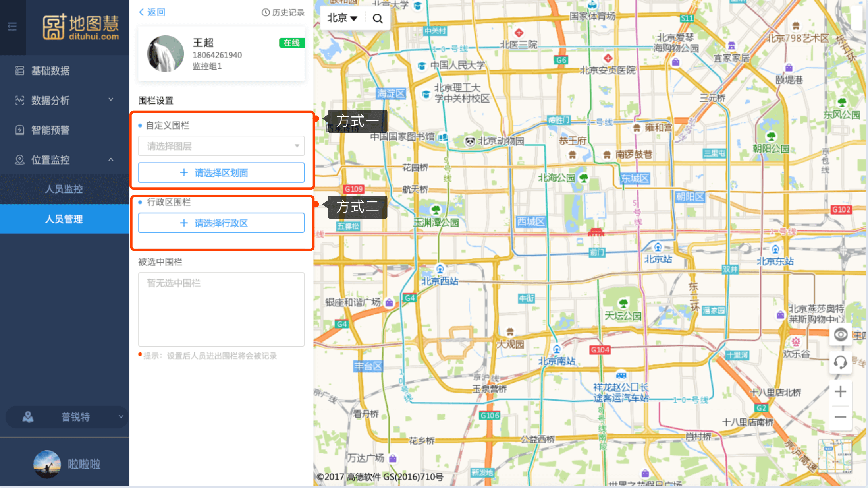The image size is (868, 488).
Task: Click the mini overview map thumbnail
Action: click(x=835, y=456)
